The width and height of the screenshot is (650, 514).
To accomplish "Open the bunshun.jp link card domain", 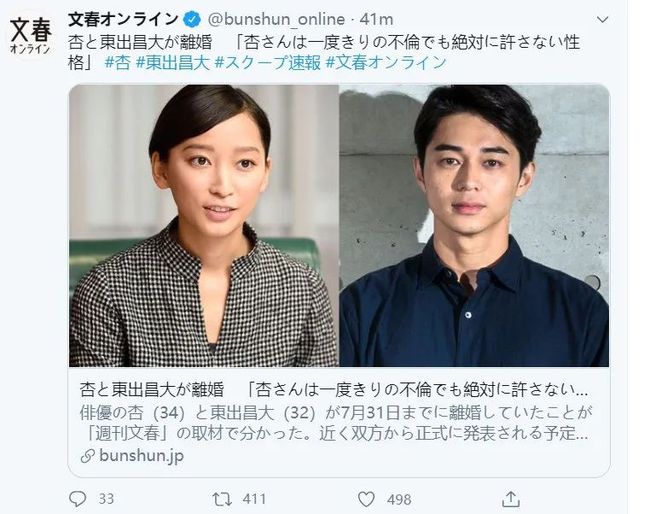I will click(x=141, y=456).
